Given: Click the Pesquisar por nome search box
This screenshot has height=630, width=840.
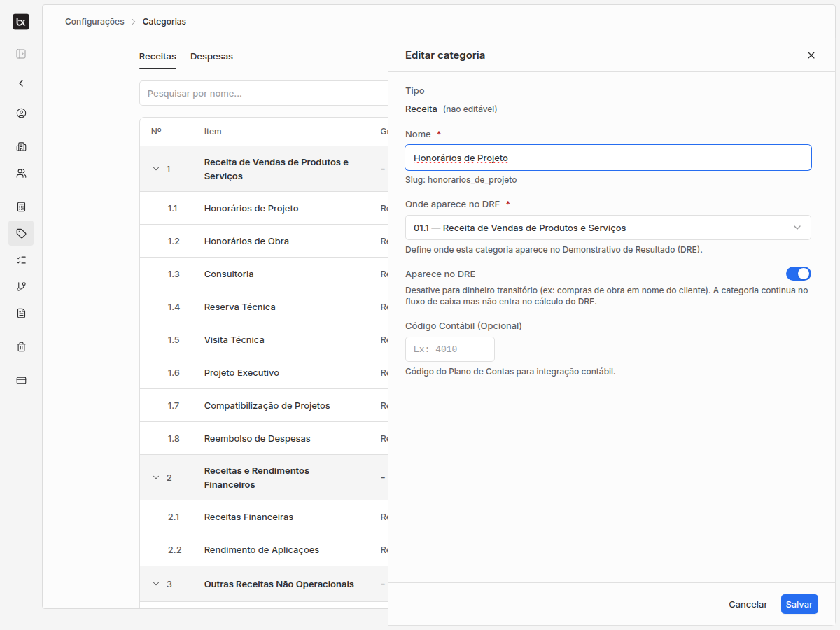Looking at the screenshot, I should (264, 93).
